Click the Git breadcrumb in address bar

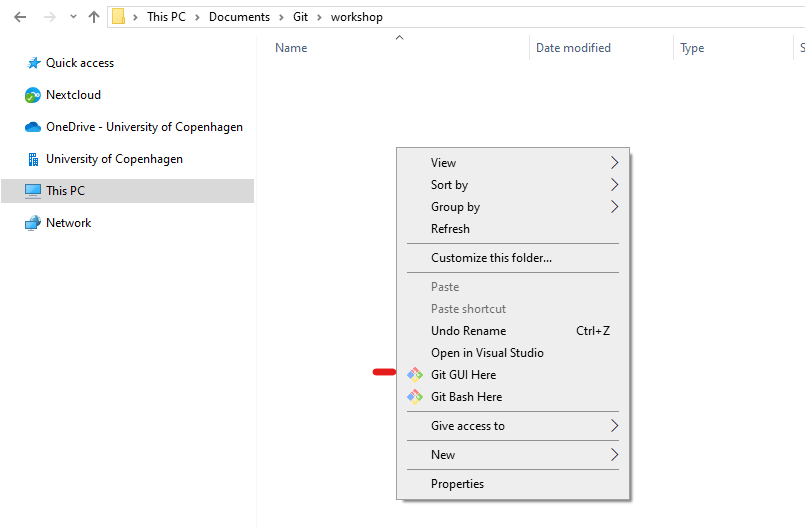(x=300, y=17)
